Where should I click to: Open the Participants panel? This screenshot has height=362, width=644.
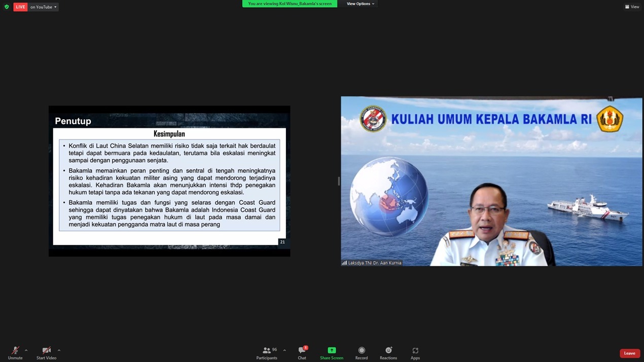pyautogui.click(x=267, y=353)
